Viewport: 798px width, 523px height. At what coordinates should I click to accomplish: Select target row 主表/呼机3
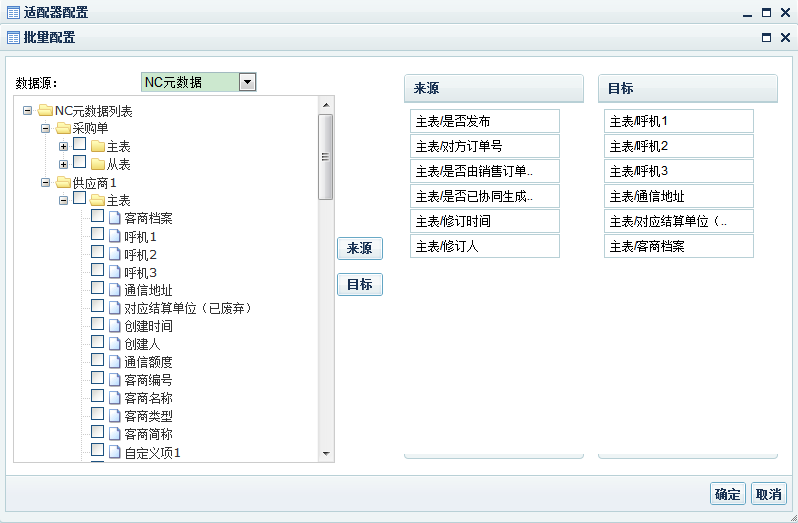click(x=678, y=171)
